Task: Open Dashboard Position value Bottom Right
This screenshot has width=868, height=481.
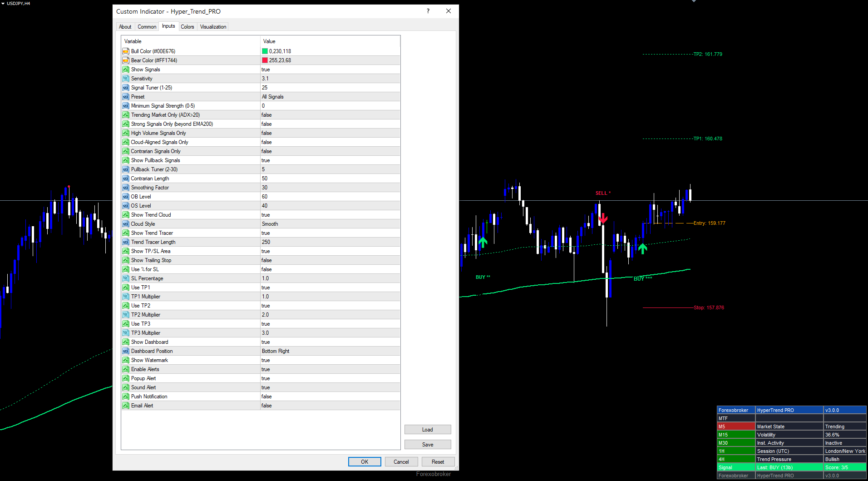Action: pyautogui.click(x=330, y=351)
